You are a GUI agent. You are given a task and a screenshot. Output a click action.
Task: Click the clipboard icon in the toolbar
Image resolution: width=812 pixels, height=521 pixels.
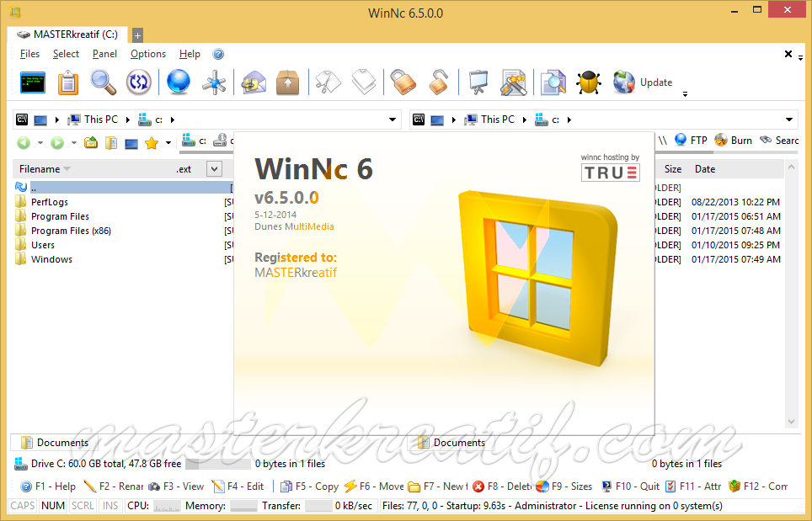pos(68,82)
